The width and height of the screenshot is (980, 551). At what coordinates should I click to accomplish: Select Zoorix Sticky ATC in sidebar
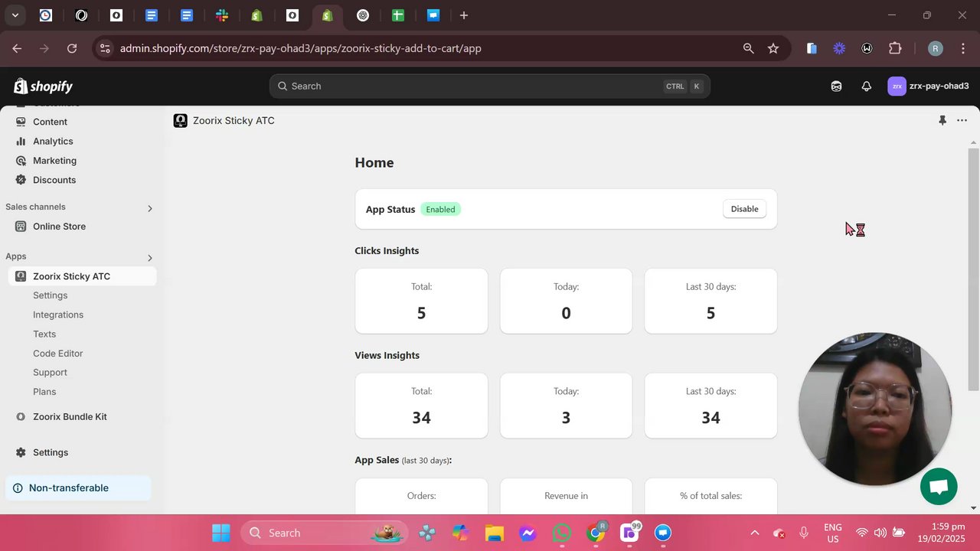pos(82,276)
